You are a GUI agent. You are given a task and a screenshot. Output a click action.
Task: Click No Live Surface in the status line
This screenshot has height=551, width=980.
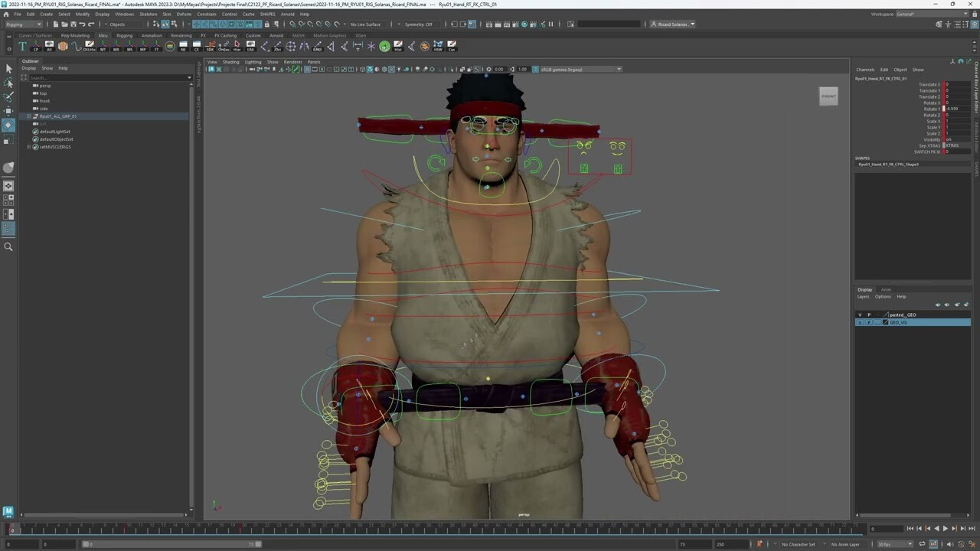point(365,24)
